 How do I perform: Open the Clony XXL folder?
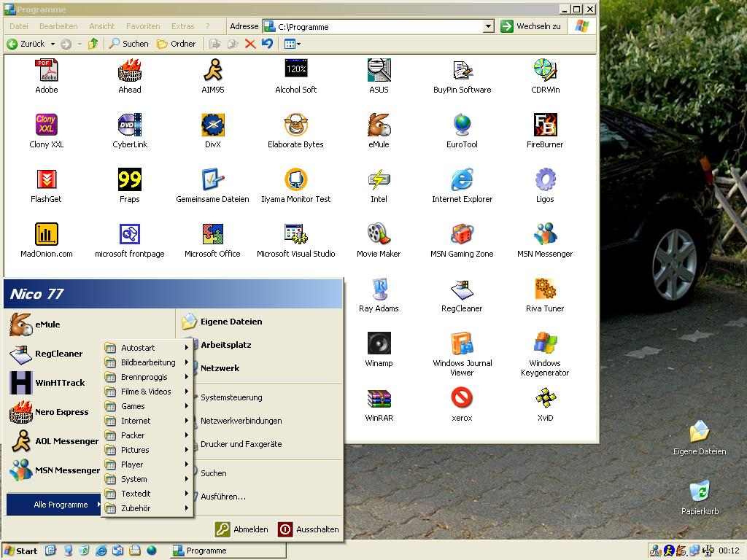pos(46,125)
